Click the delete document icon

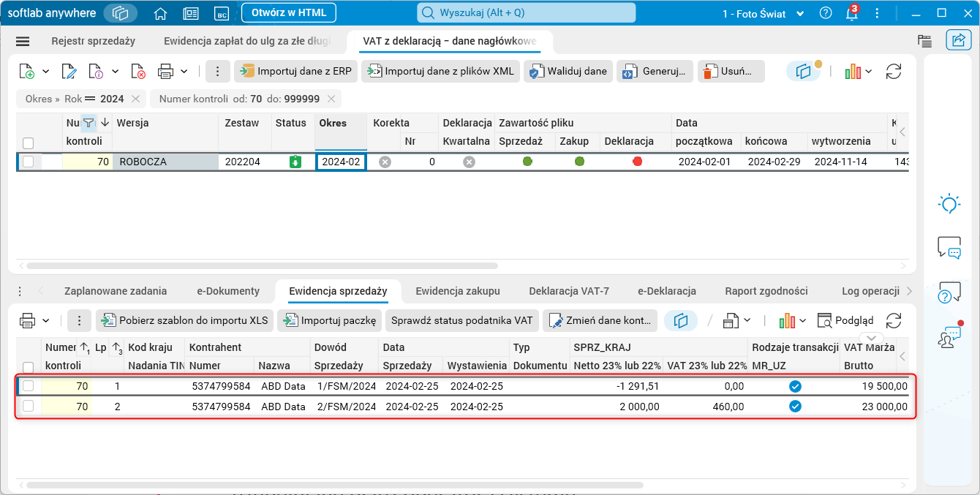click(x=139, y=71)
